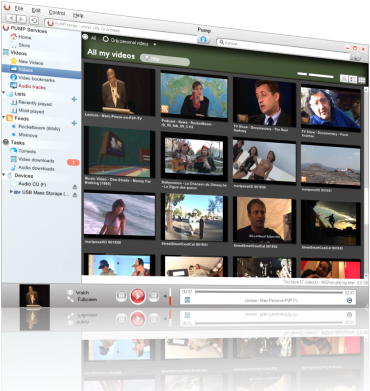Image resolution: width=370 pixels, height=391 pixels.
Task: Open Audio tracks in the sidebar
Action: [x=28, y=87]
